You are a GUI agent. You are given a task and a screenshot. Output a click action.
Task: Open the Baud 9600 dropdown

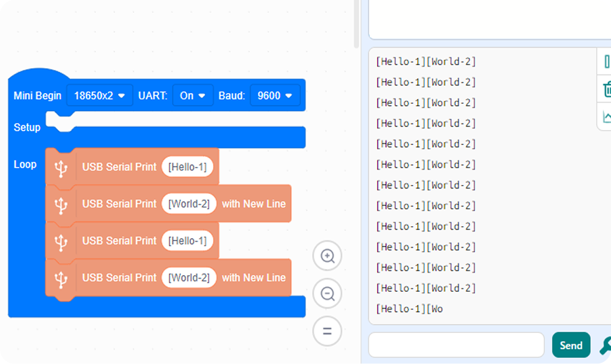click(x=274, y=95)
